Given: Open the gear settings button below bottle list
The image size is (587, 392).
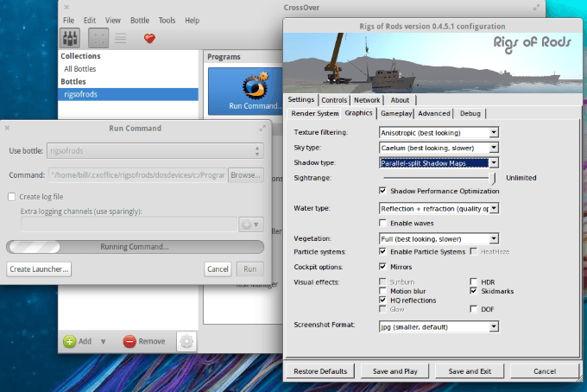Looking at the screenshot, I should [186, 341].
